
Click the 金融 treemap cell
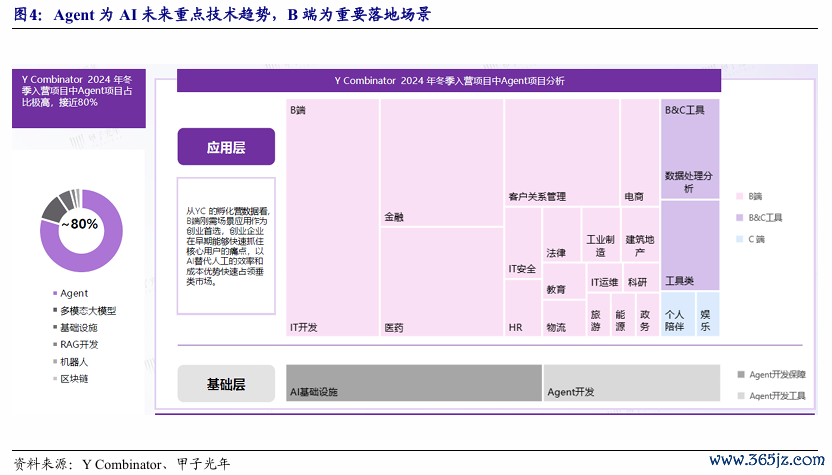(x=442, y=162)
